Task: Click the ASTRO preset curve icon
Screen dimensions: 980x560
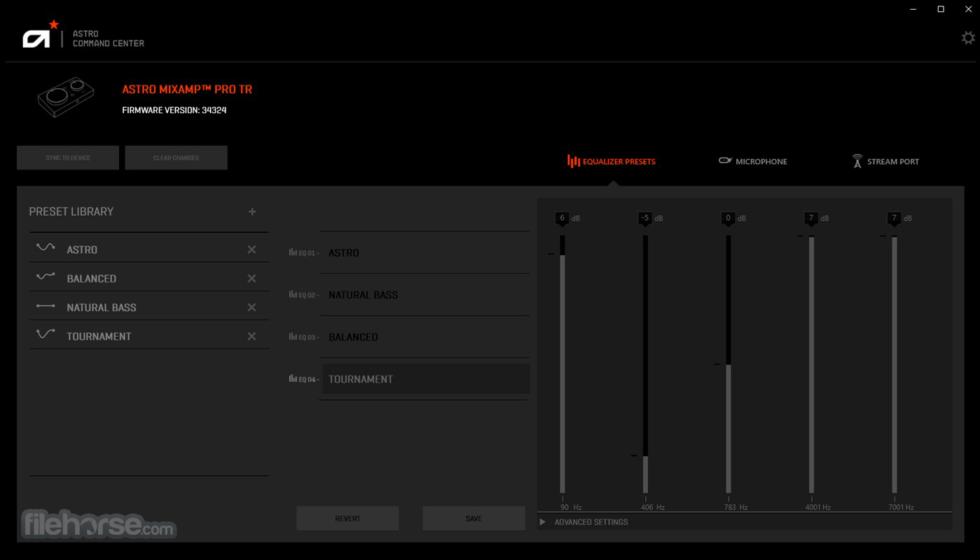Action: [x=46, y=247]
